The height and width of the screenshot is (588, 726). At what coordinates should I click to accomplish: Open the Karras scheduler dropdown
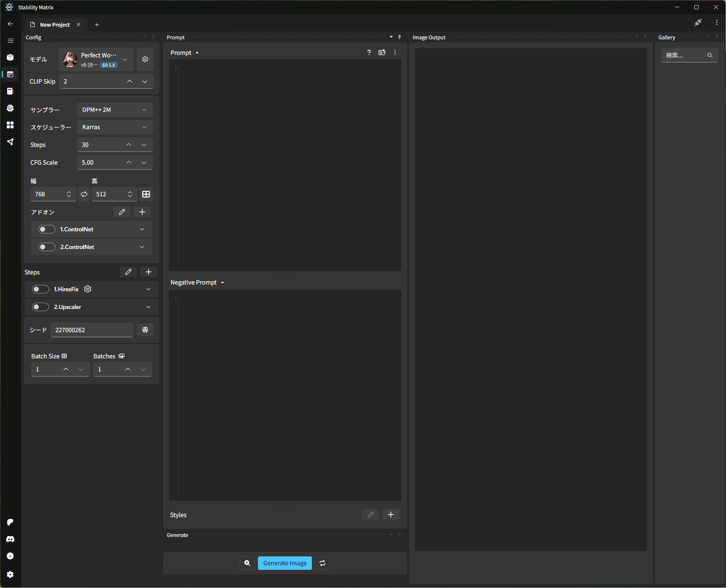tap(114, 127)
